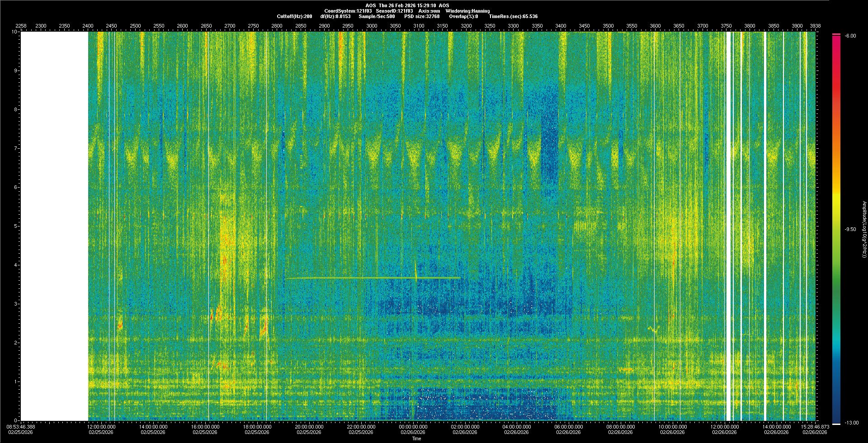The height and width of the screenshot is (443, 868).
Task: Click the 3000 tick on top axis
Action: point(372,26)
